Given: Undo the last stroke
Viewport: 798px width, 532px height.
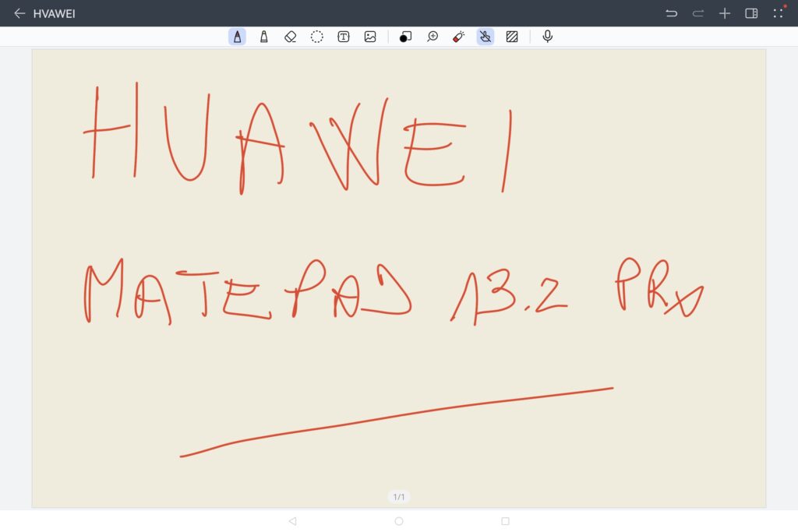Looking at the screenshot, I should tap(671, 13).
